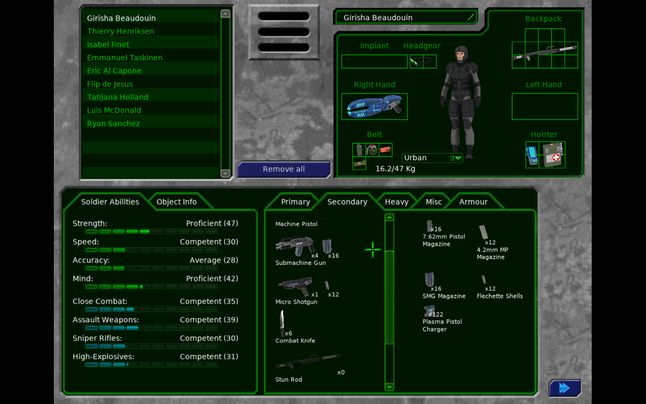Select the medikit in the Holster
The width and height of the screenshot is (646, 404).
[x=553, y=154]
